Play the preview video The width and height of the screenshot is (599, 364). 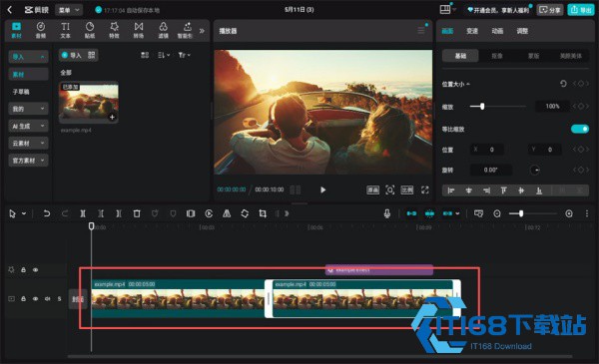click(x=323, y=189)
